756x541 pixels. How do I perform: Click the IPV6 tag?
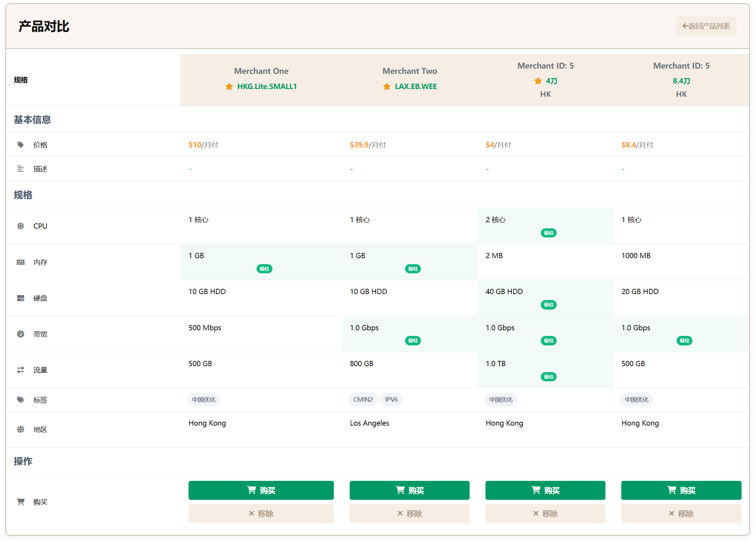coord(391,400)
